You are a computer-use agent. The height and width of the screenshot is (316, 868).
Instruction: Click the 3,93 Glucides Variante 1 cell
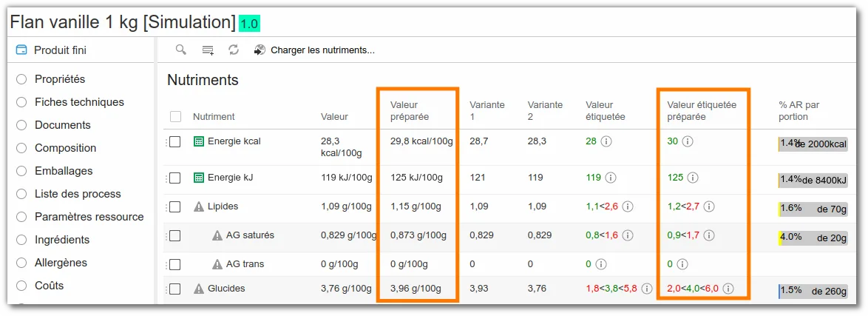click(479, 289)
